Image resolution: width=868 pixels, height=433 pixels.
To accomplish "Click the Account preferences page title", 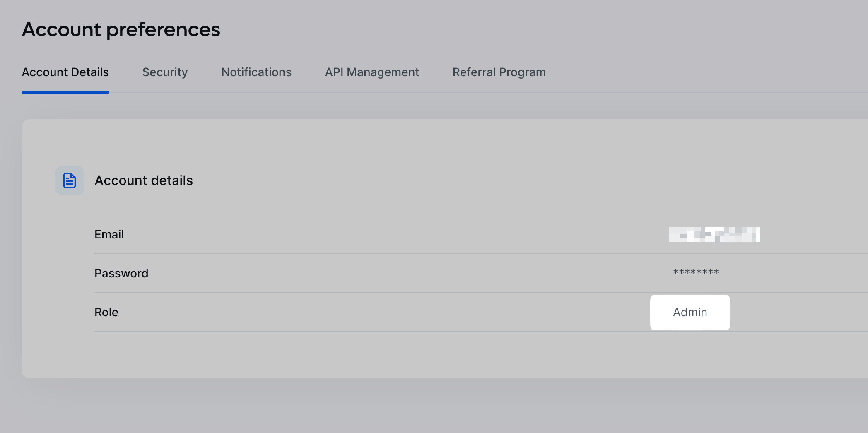I will (121, 29).
